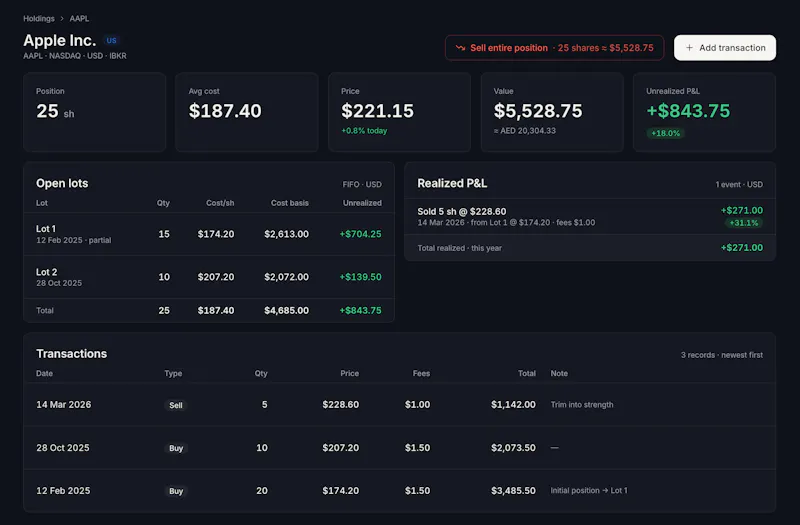
Task: Click the realized gain +31.1% badge
Action: (x=744, y=223)
